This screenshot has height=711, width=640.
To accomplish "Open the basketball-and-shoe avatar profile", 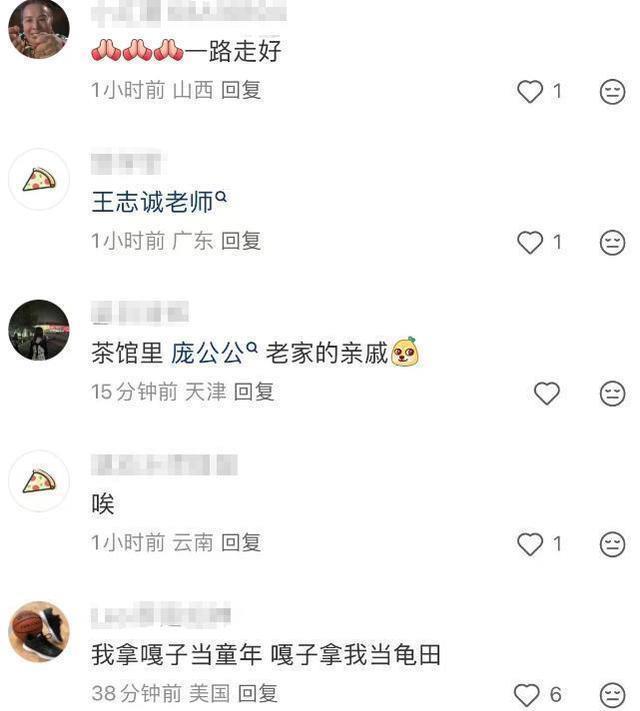I will click(39, 632).
